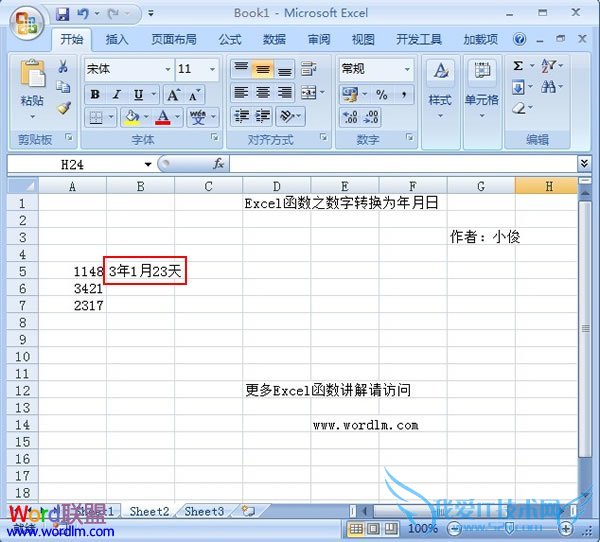Click red font color button
This screenshot has width=600, height=542.
point(163,117)
